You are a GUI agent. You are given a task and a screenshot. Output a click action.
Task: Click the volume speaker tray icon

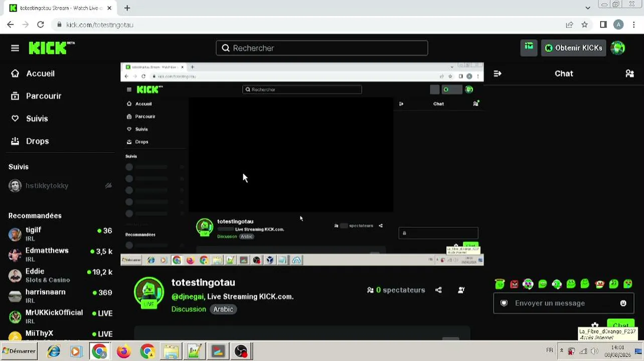(x=595, y=351)
